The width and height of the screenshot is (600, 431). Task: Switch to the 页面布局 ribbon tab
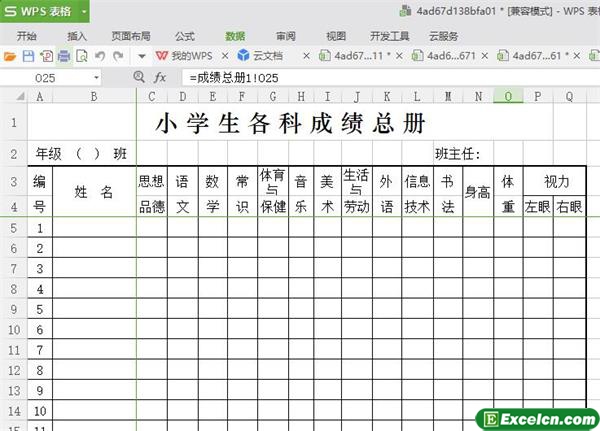click(131, 35)
